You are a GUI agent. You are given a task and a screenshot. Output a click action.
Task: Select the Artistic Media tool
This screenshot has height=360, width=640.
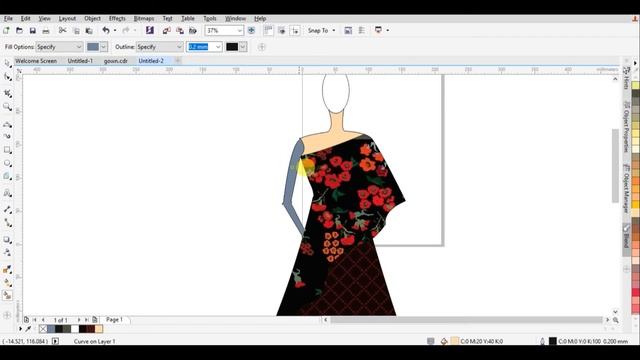pos(7,136)
